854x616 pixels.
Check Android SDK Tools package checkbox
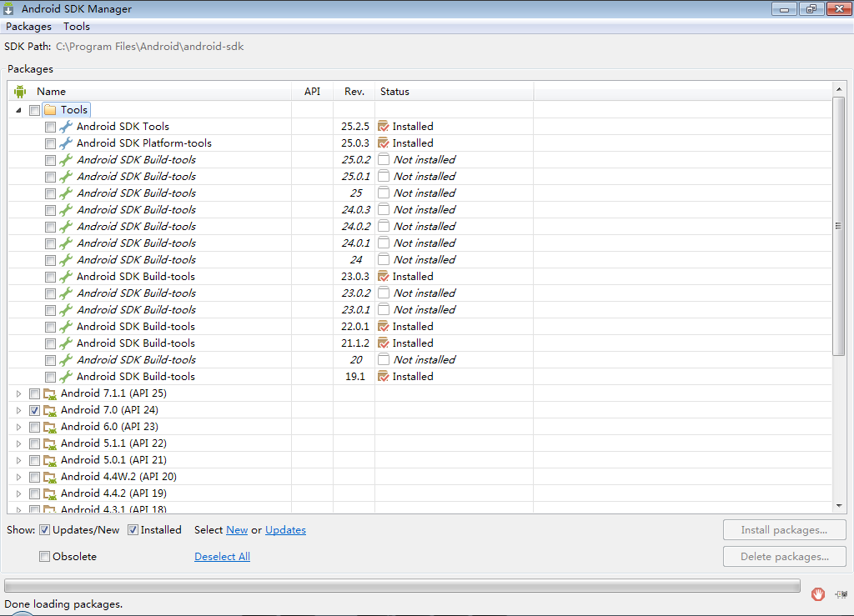pos(50,127)
